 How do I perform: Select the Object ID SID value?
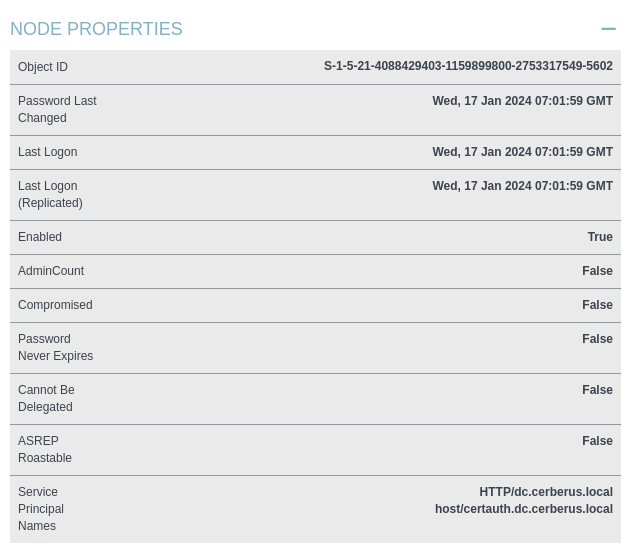[x=468, y=66]
